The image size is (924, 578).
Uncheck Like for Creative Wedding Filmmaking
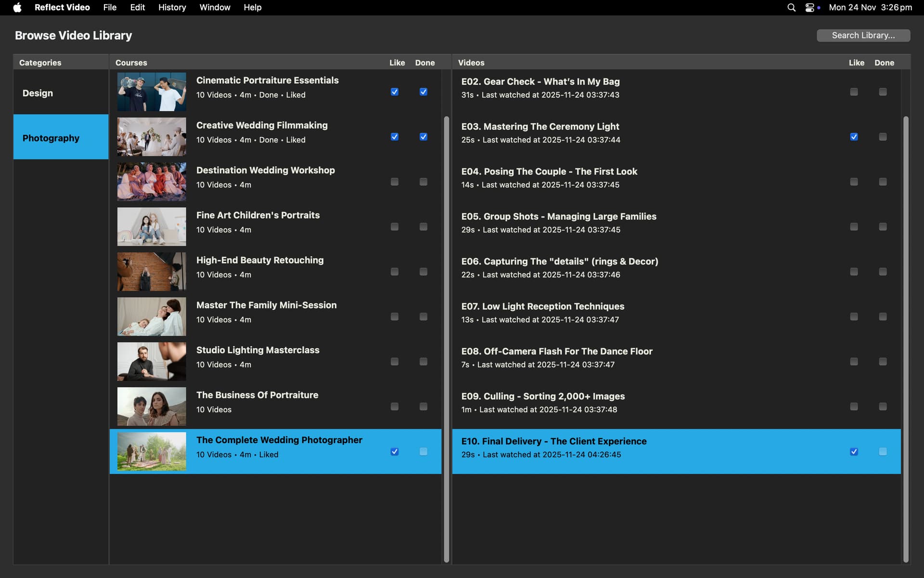395,137
